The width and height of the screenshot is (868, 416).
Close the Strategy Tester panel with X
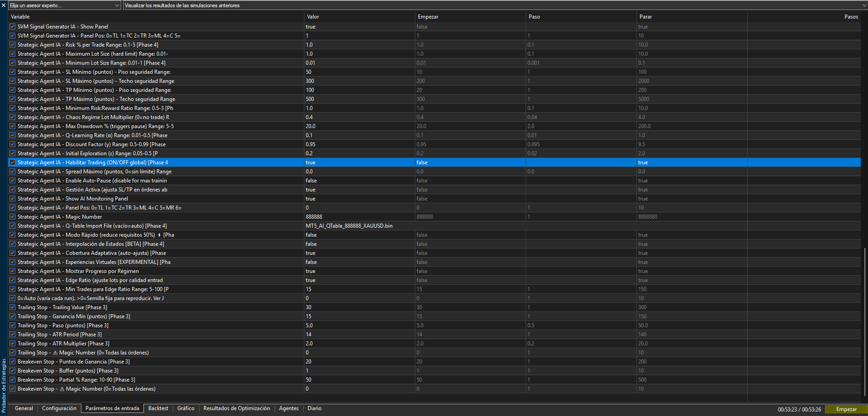[x=4, y=5]
